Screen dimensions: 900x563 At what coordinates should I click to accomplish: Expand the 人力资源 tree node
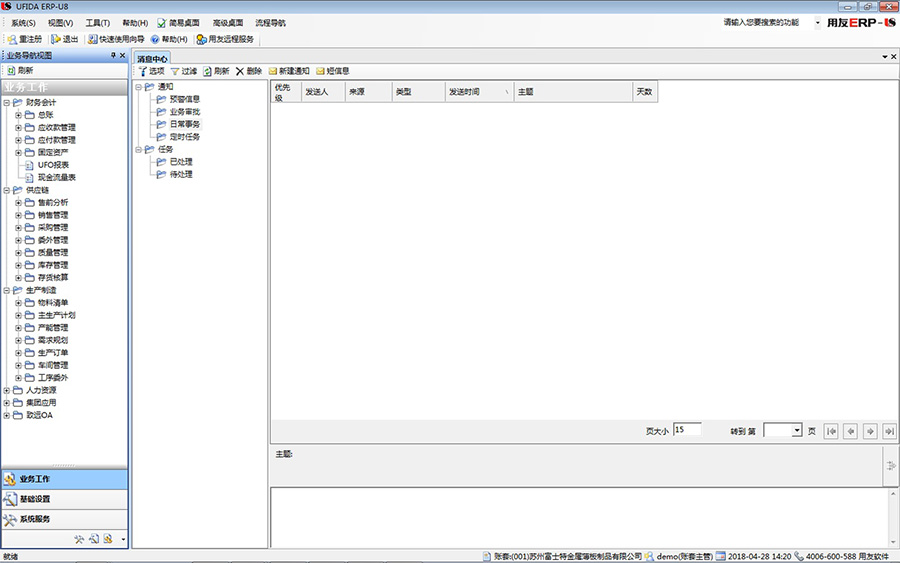click(x=7, y=390)
